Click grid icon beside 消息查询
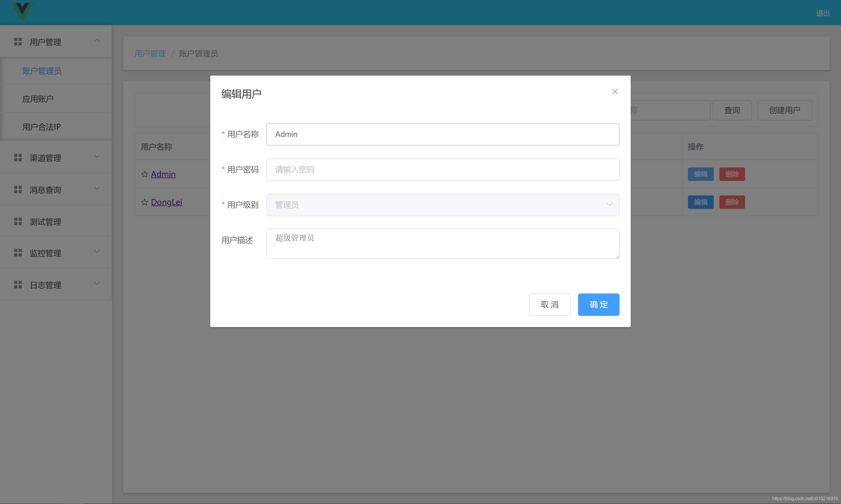This screenshot has width=841, height=504. [18, 190]
